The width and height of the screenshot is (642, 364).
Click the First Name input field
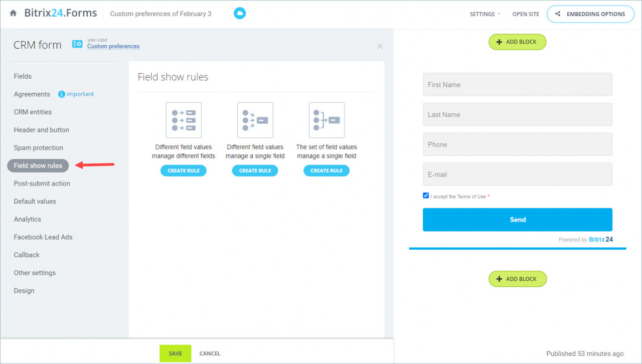coord(518,84)
